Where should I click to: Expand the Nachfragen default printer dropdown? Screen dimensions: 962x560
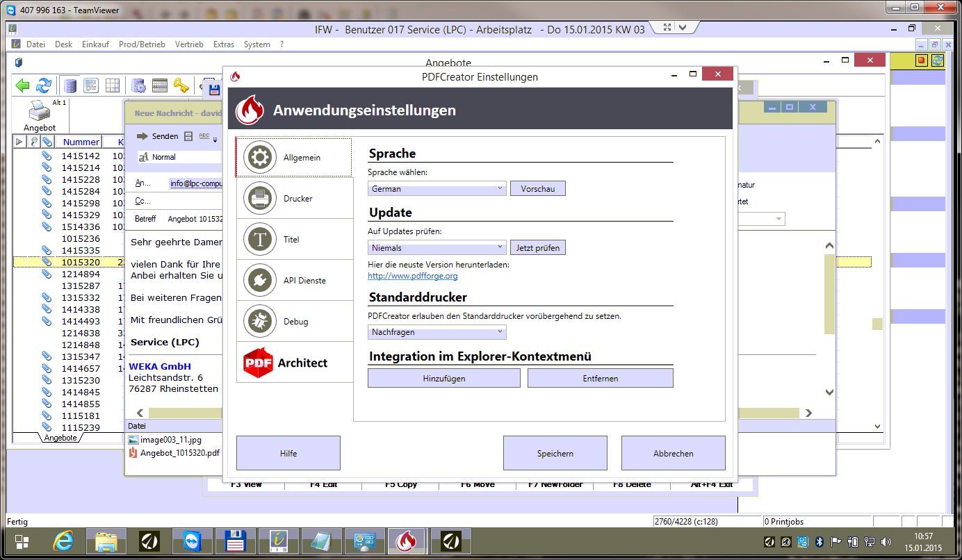pos(437,332)
